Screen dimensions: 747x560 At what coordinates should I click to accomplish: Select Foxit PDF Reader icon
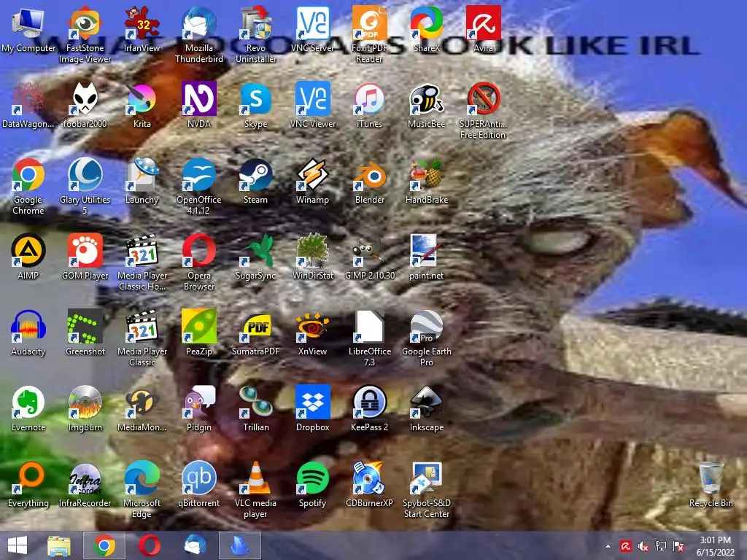369,35
